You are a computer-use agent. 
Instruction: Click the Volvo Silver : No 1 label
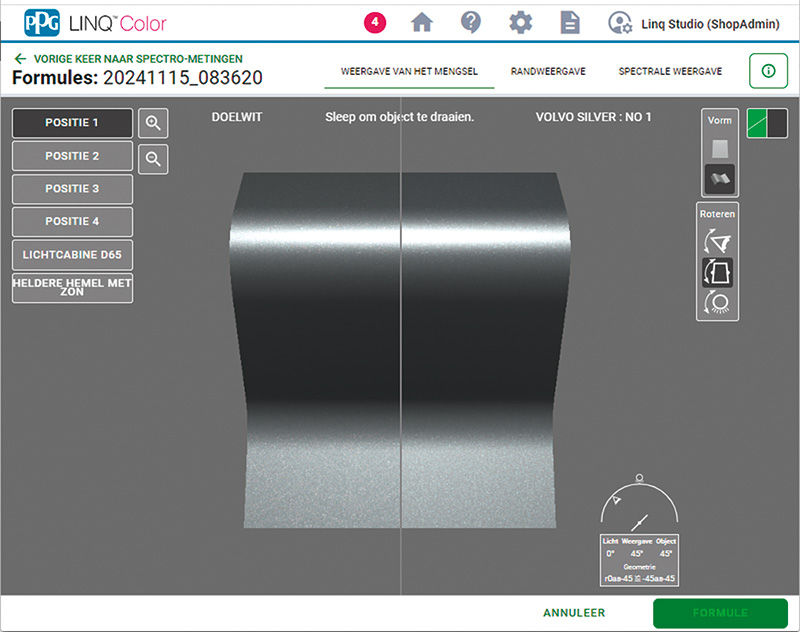(x=593, y=117)
